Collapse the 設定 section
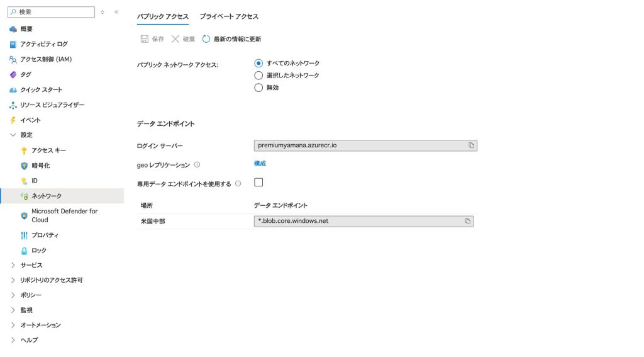The image size is (644, 357). 13,135
